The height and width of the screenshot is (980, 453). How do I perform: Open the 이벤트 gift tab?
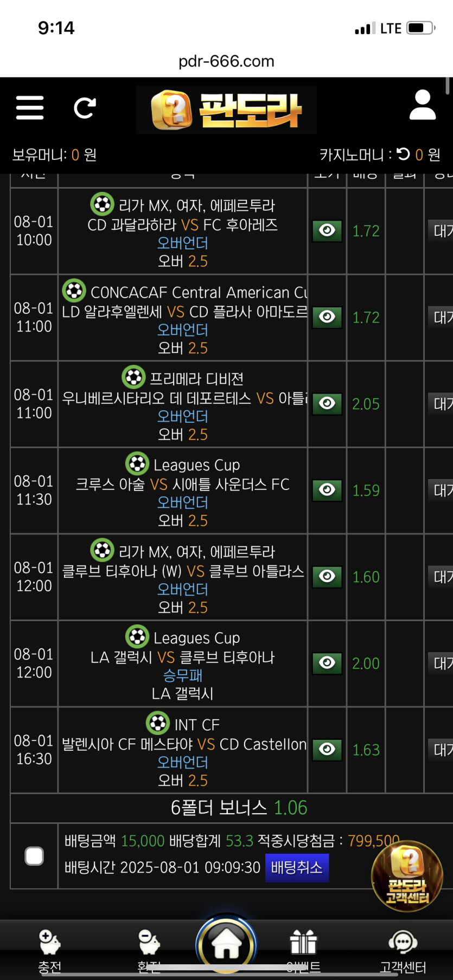click(303, 949)
